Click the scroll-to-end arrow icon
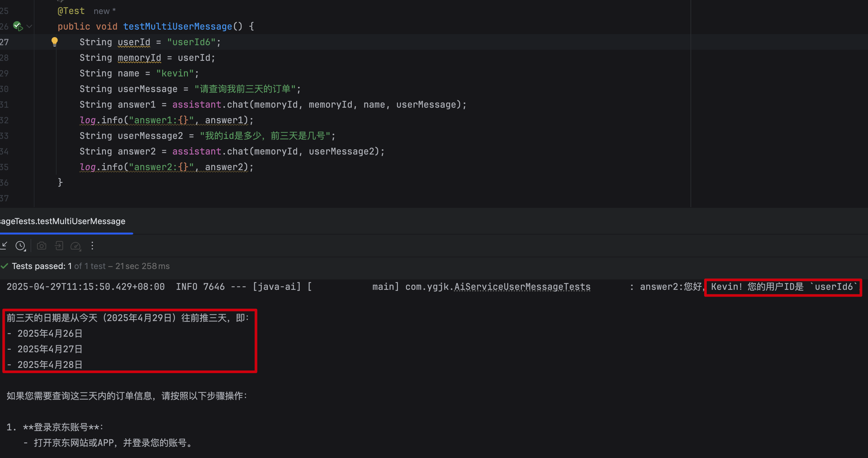Screen dimensions: 868x458 tap(4, 246)
